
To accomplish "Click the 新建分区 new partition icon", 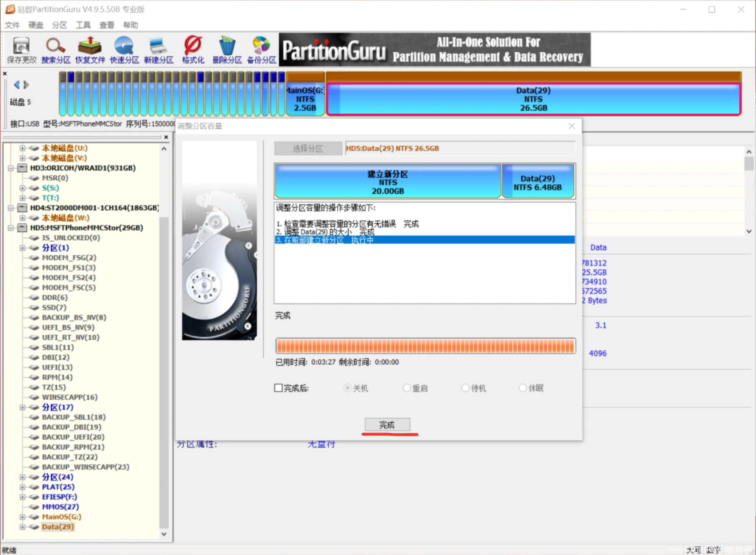I will [x=158, y=50].
